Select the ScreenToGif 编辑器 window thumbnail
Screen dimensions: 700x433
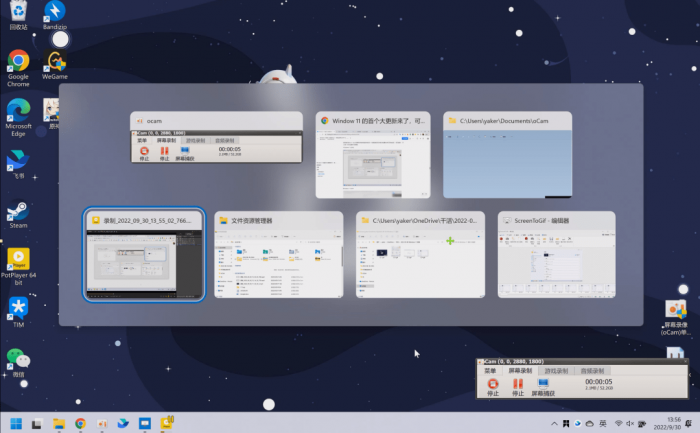tap(557, 254)
